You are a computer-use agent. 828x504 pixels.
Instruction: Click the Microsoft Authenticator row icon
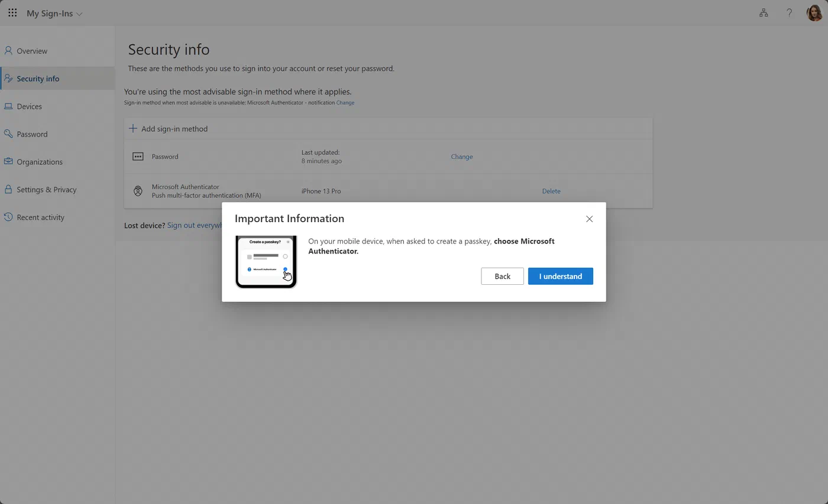point(138,191)
